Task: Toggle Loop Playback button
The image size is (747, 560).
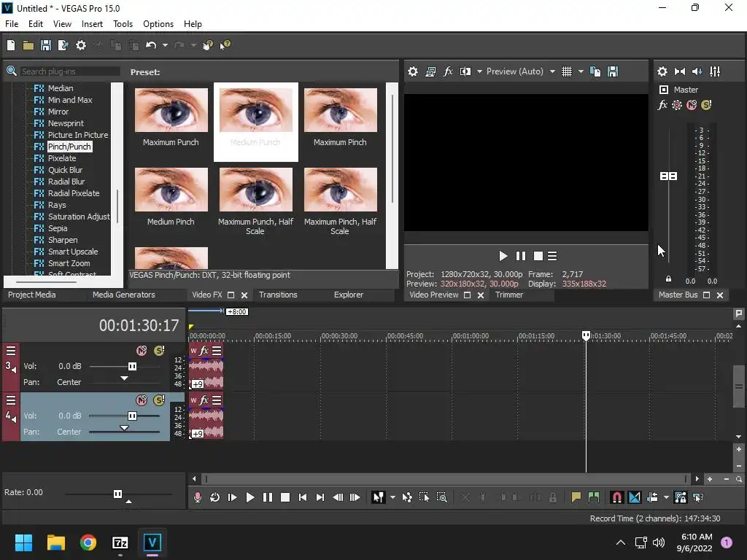Action: [x=215, y=497]
